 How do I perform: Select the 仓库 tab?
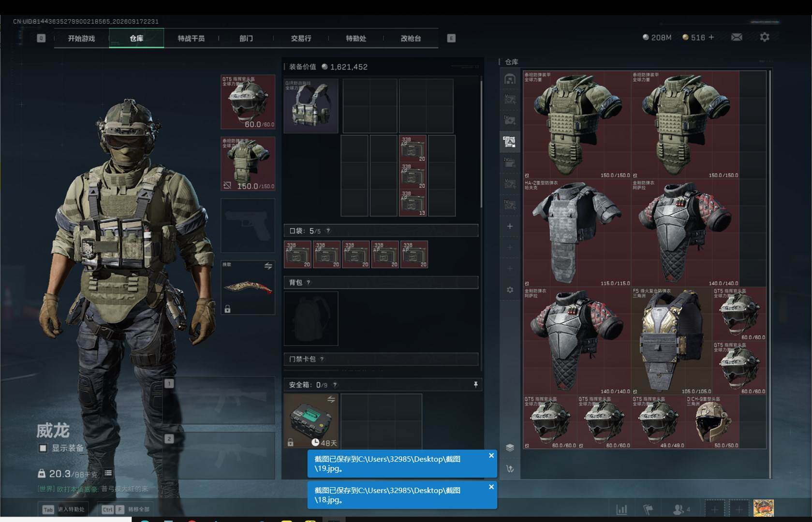point(136,38)
